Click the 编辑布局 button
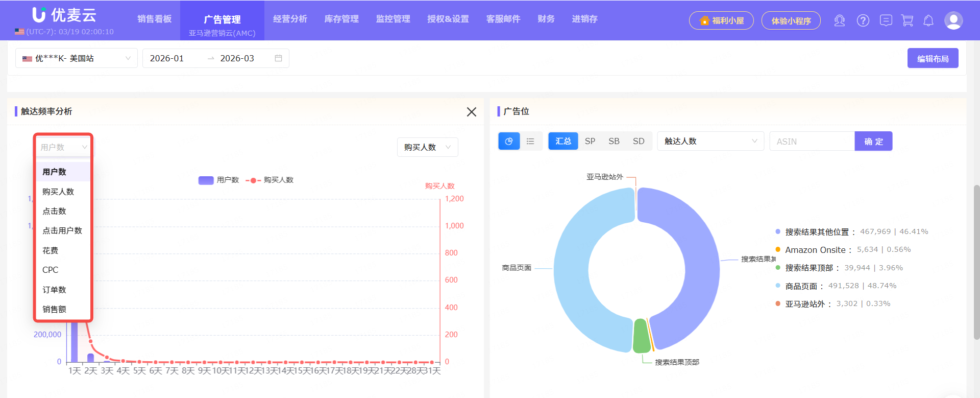This screenshot has width=980, height=398. click(933, 58)
